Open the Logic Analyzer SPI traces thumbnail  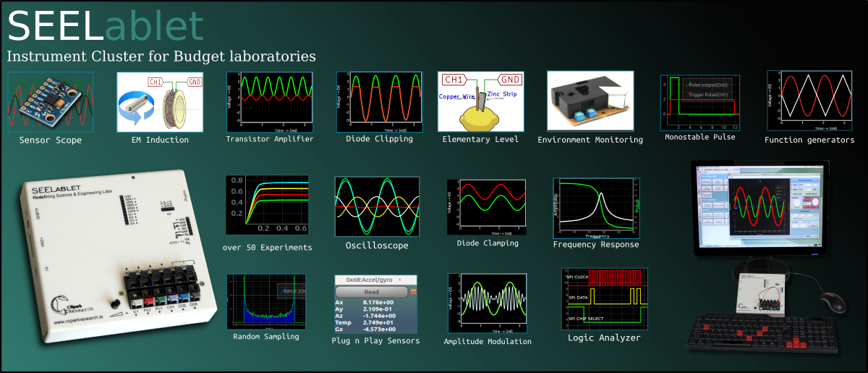coord(603,299)
